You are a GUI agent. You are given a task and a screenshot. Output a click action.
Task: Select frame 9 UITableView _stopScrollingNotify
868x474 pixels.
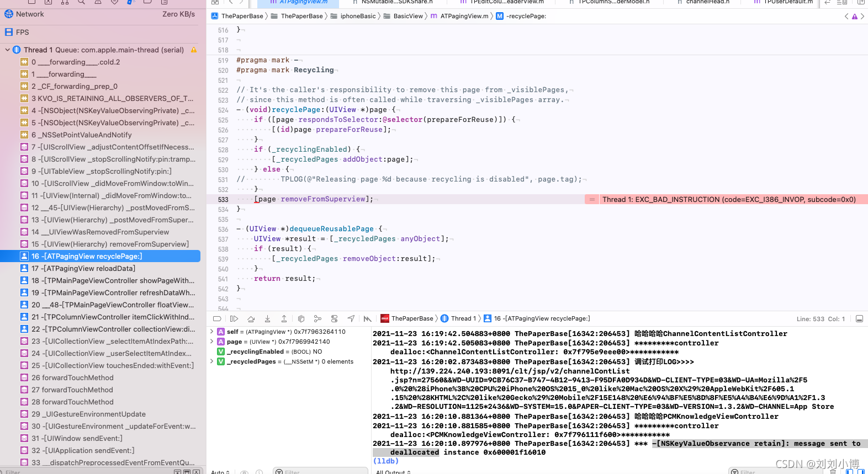click(x=100, y=171)
